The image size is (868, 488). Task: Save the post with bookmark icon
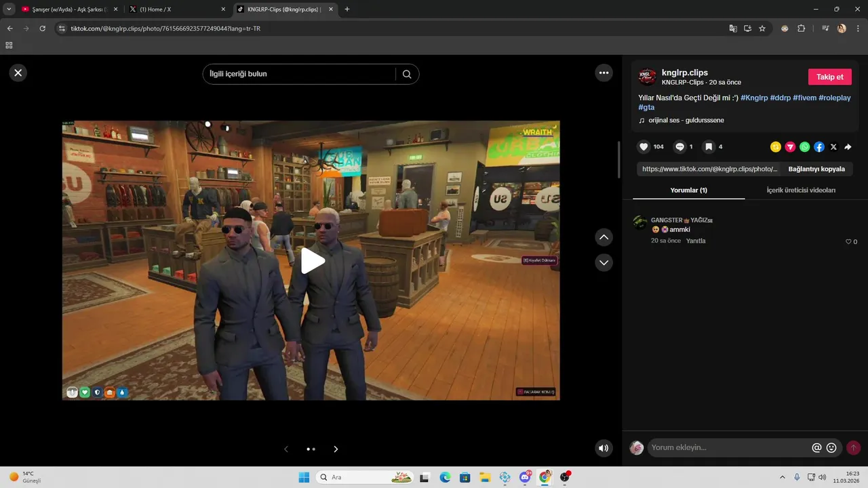pos(708,146)
